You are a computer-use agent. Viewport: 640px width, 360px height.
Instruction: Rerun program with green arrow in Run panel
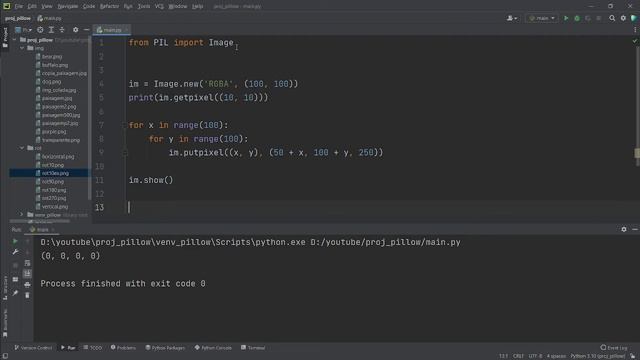click(x=15, y=241)
